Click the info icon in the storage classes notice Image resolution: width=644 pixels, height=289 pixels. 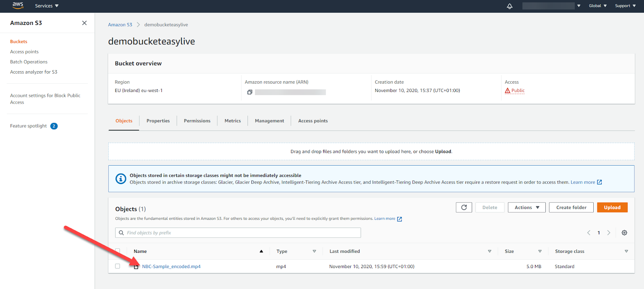pos(121,179)
